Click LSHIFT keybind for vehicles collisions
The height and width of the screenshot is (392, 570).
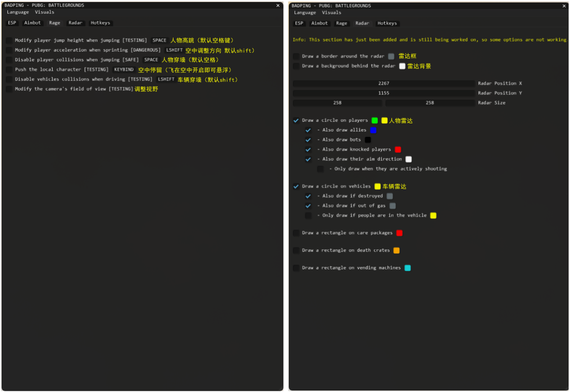(166, 79)
